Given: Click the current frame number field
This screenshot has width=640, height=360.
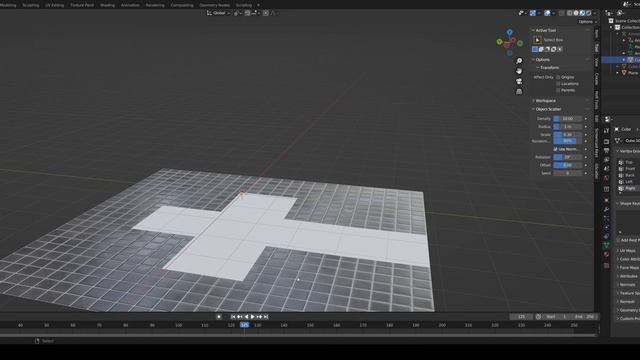Looking at the screenshot, I should (521, 317).
